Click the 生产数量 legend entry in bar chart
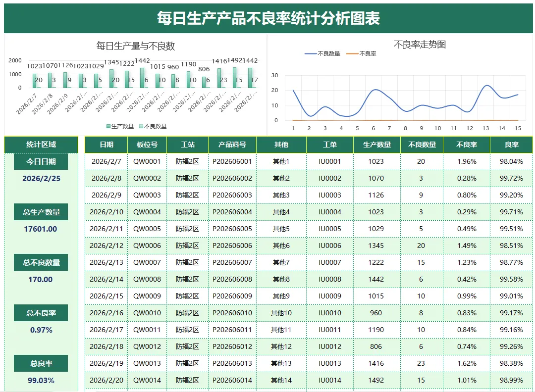 tap(120, 127)
